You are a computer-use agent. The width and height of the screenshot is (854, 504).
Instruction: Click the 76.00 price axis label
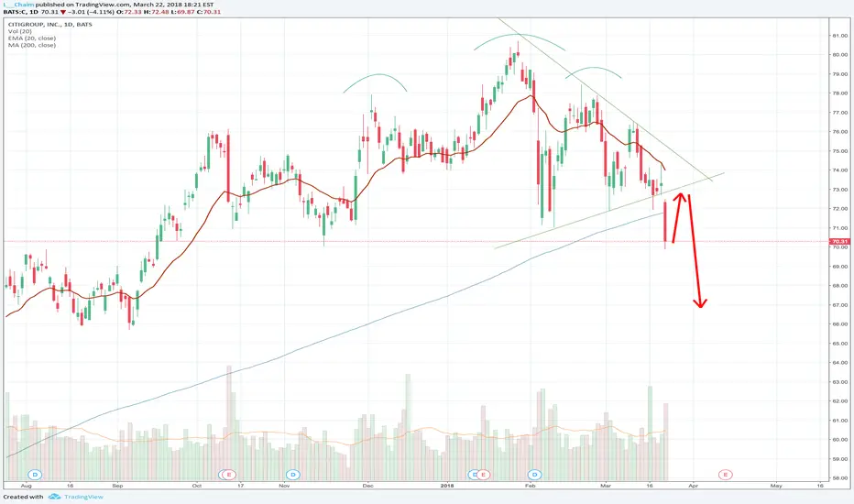pos(839,131)
